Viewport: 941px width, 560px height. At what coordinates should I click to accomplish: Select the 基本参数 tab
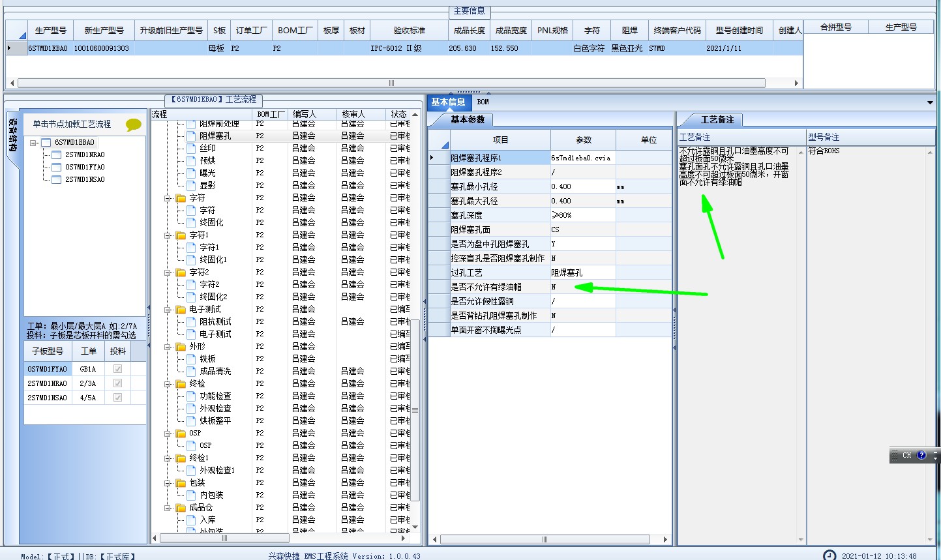[x=467, y=119]
